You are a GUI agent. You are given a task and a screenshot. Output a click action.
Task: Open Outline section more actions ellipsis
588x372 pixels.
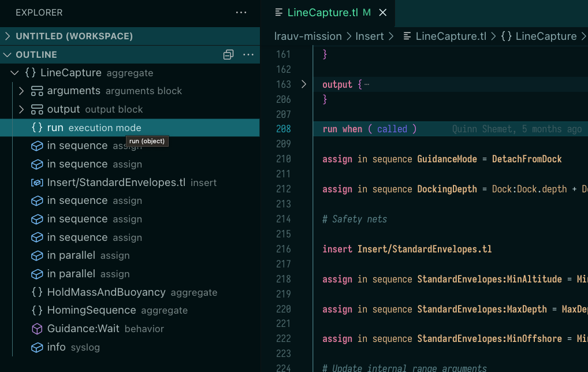click(x=248, y=55)
